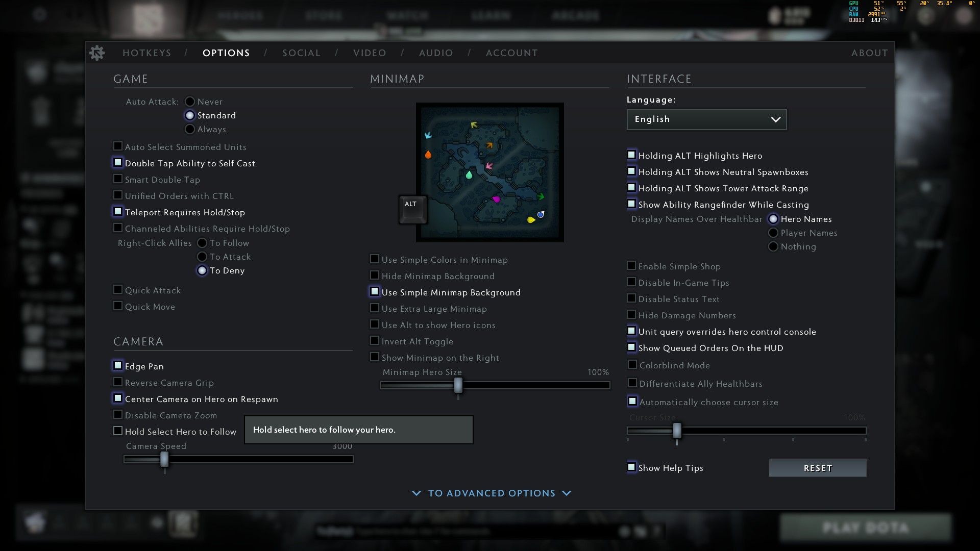Image resolution: width=980 pixels, height=551 pixels.
Task: Click the Account tab icon
Action: pyautogui.click(x=511, y=53)
